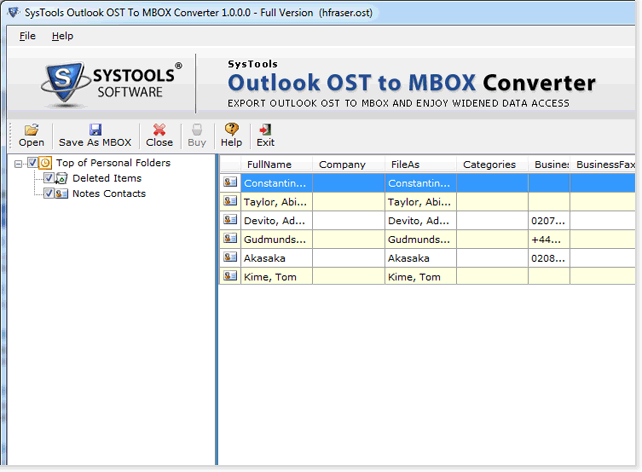
Task: Click the BusinessFax column header
Action: point(603,165)
